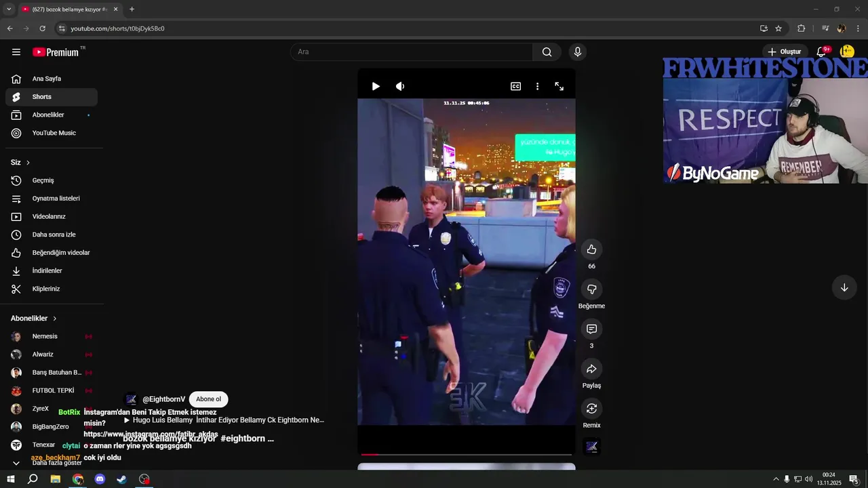Bookmark this page with the star
868x488 pixels.
coord(778,28)
